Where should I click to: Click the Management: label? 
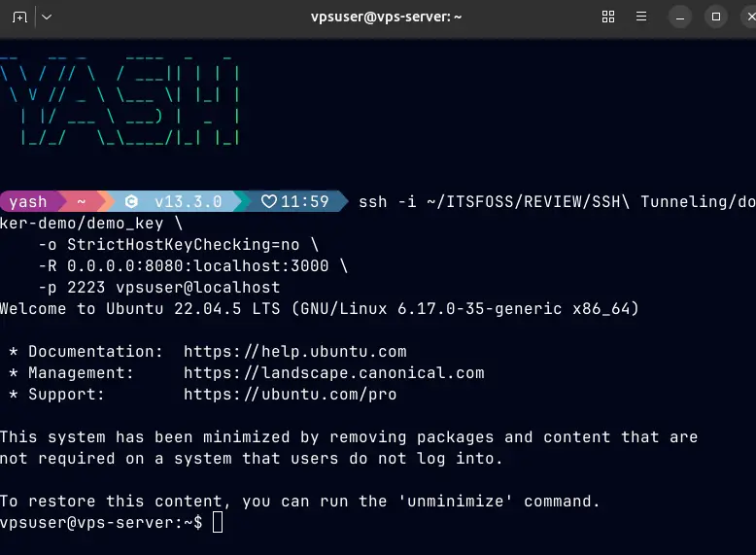(x=81, y=372)
